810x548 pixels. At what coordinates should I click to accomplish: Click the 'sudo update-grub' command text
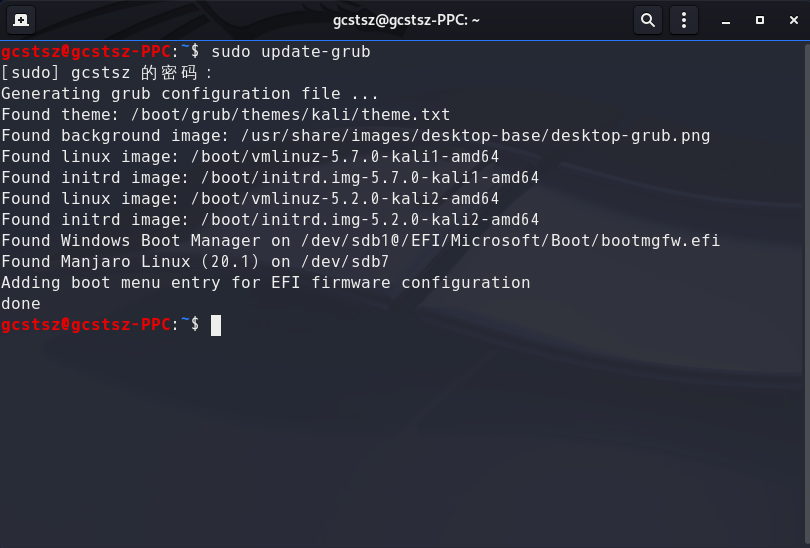pyautogui.click(x=291, y=52)
